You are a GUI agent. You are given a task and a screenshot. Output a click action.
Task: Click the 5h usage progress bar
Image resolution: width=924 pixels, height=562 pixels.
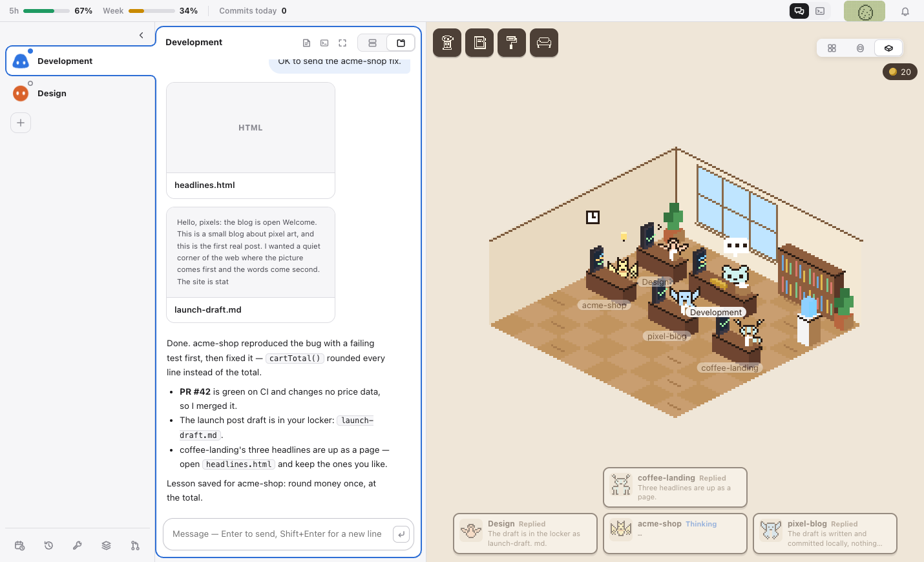pyautogui.click(x=47, y=11)
